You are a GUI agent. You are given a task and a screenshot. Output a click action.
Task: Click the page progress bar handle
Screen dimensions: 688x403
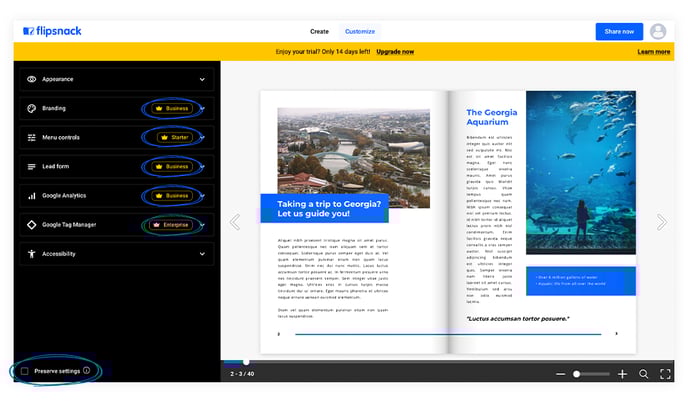coord(246,362)
